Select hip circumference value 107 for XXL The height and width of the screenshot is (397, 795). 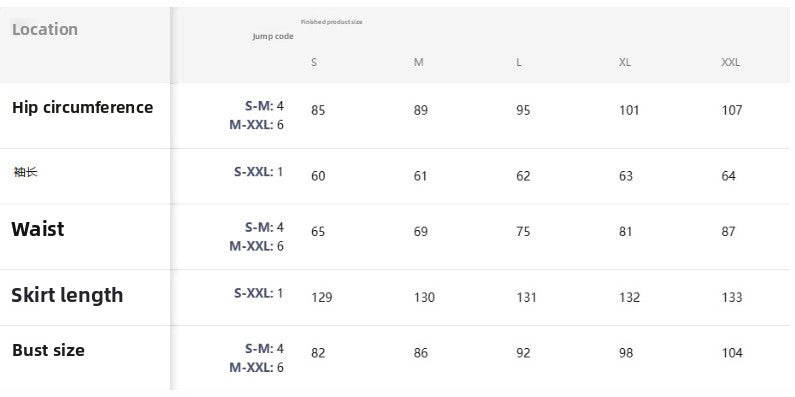pos(732,110)
